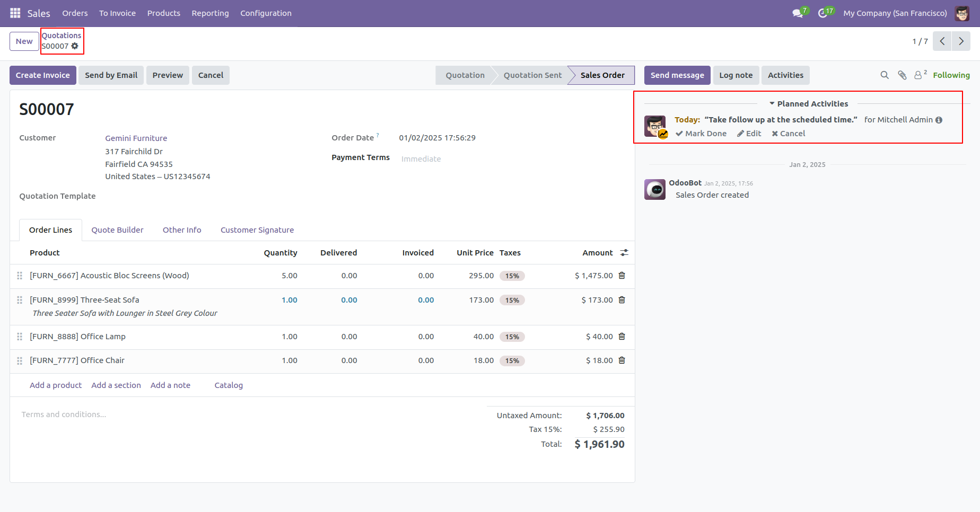Show followers via the person icon
Viewport: 980px width, 512px height.
tap(921, 75)
